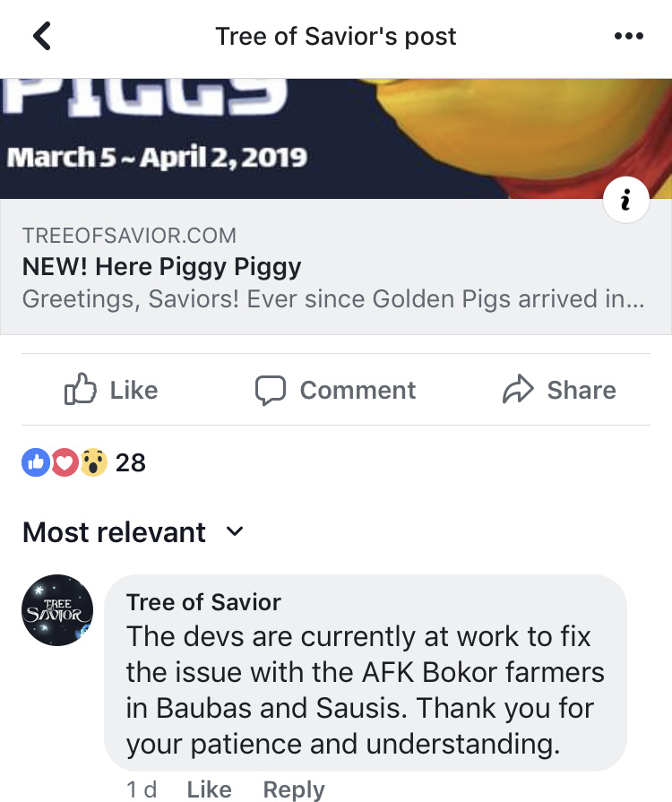The image size is (672, 802).
Task: Tap the Tree of Savior commenter name
Action: pyautogui.click(x=203, y=602)
